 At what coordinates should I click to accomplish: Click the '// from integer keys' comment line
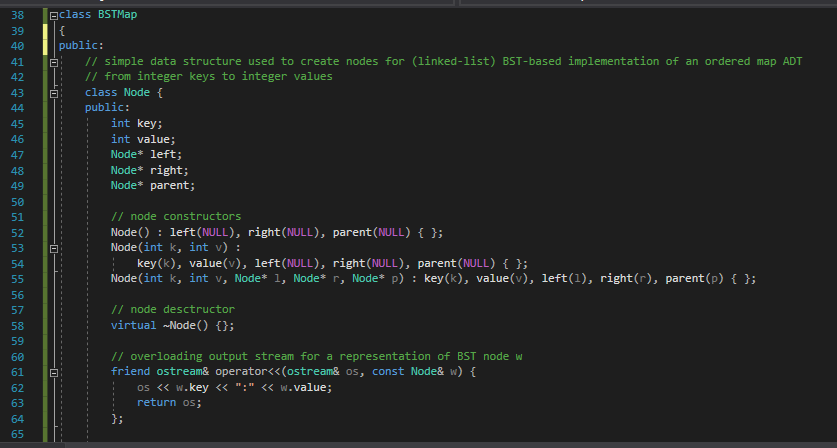[x=209, y=77]
